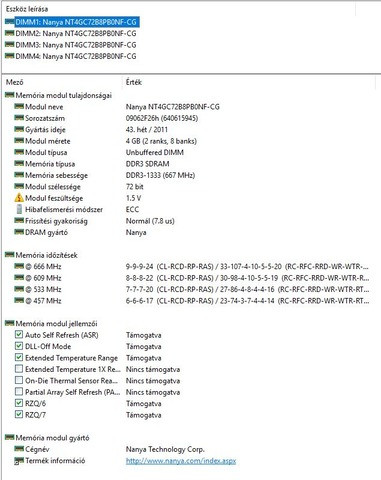Select the Termék információ field label
This screenshot has width=381, height=480.
pos(55,461)
